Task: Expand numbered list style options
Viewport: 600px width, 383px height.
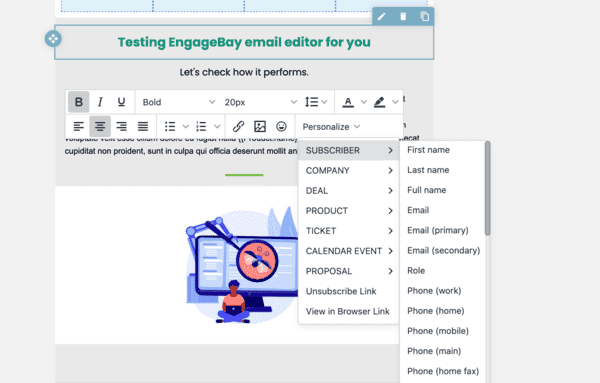Action: pyautogui.click(x=217, y=127)
